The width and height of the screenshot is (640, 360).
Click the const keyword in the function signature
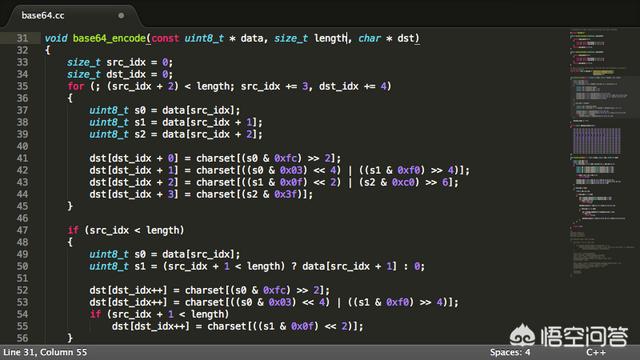[x=165, y=38]
